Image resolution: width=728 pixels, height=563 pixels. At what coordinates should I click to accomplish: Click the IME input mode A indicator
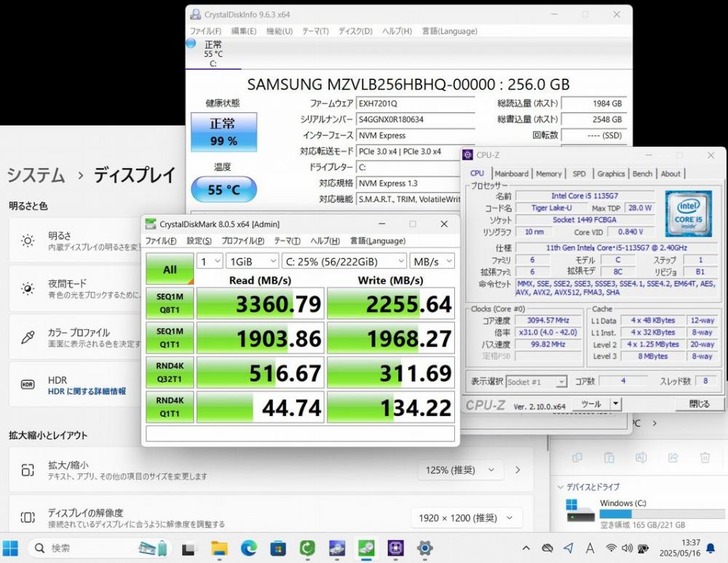[x=590, y=548]
